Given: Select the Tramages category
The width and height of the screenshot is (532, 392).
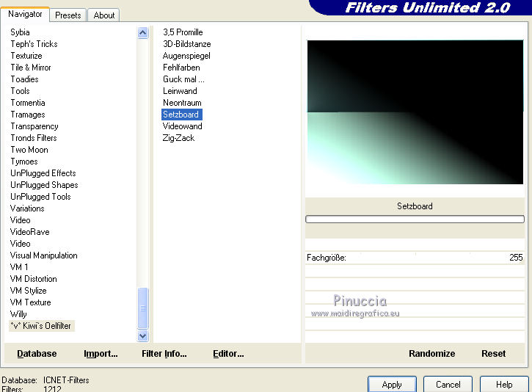Looking at the screenshot, I should coord(28,115).
